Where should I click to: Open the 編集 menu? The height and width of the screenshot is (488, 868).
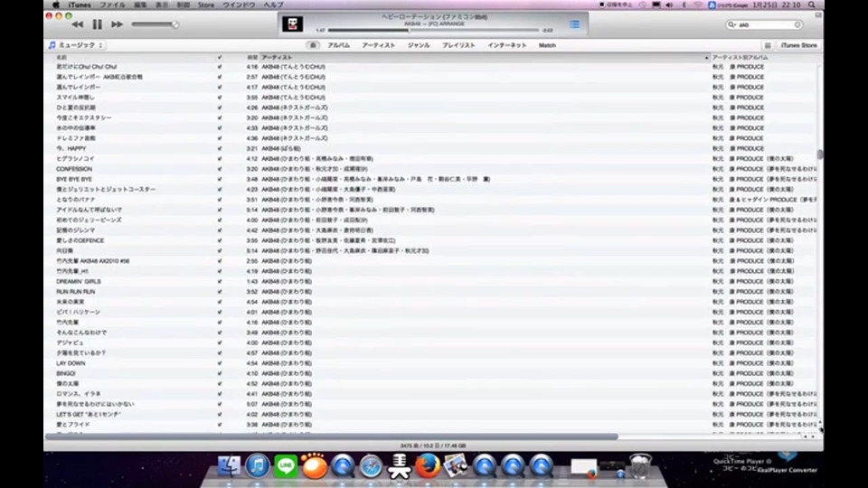[x=140, y=5]
